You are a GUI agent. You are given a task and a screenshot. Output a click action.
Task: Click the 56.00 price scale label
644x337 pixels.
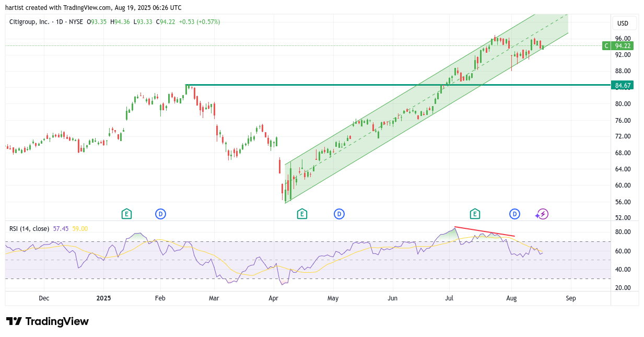(623, 202)
